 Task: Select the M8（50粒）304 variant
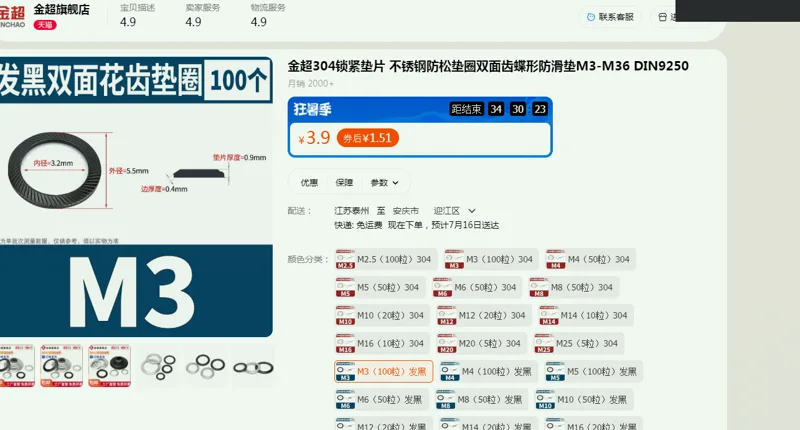coord(574,287)
